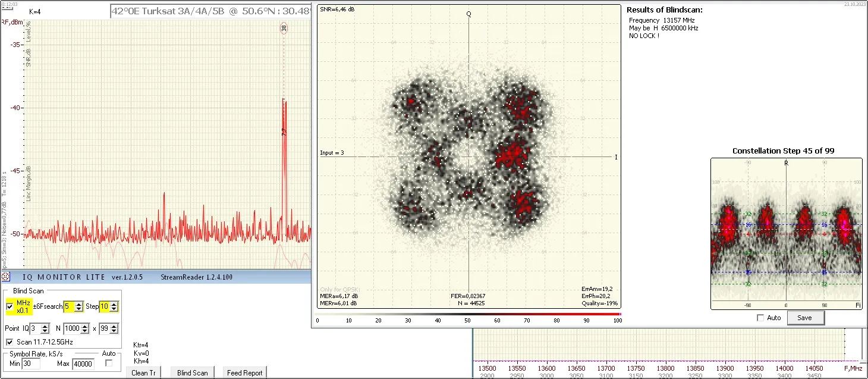Increase Point IQ value with up arrow
868x379 pixels.
tap(45, 326)
